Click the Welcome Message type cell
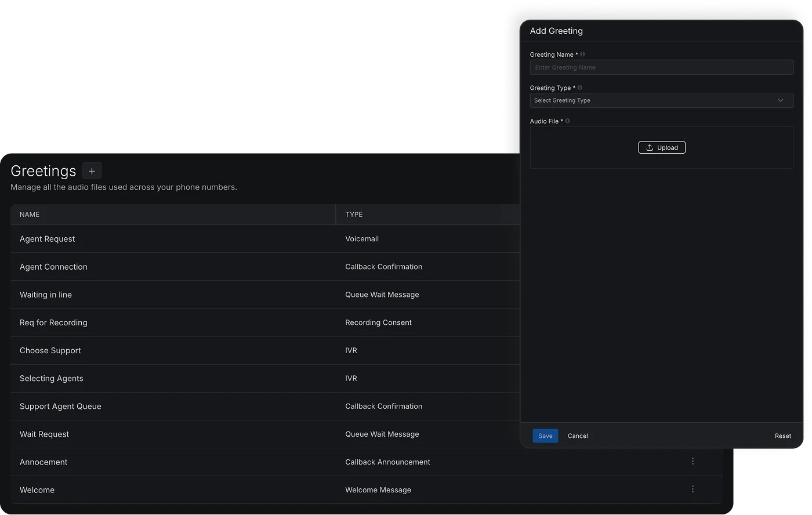Screen dimensions: 812x515 coord(378,490)
